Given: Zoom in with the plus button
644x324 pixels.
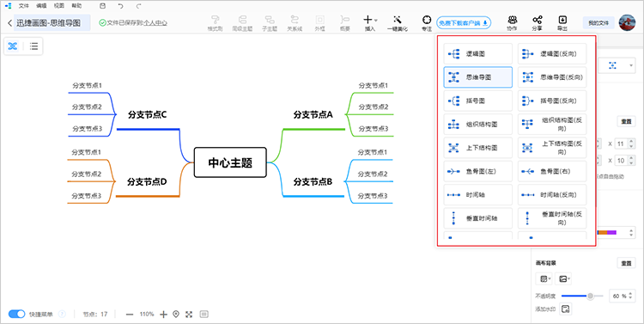Looking at the screenshot, I should point(163,315).
